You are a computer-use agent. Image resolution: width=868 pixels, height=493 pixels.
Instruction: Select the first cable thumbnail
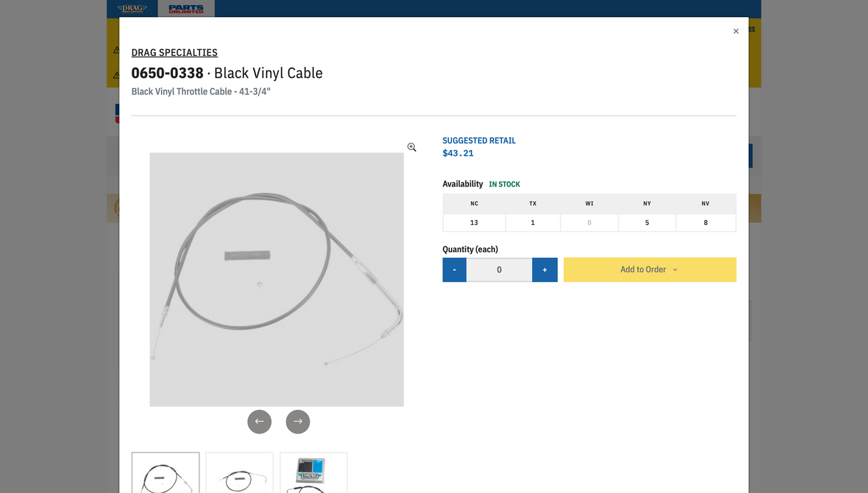tap(166, 472)
